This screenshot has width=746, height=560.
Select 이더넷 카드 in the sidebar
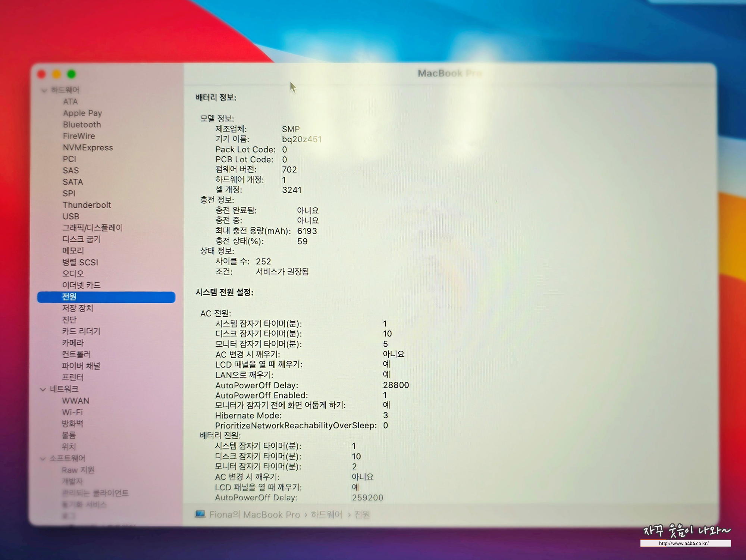coord(81,285)
